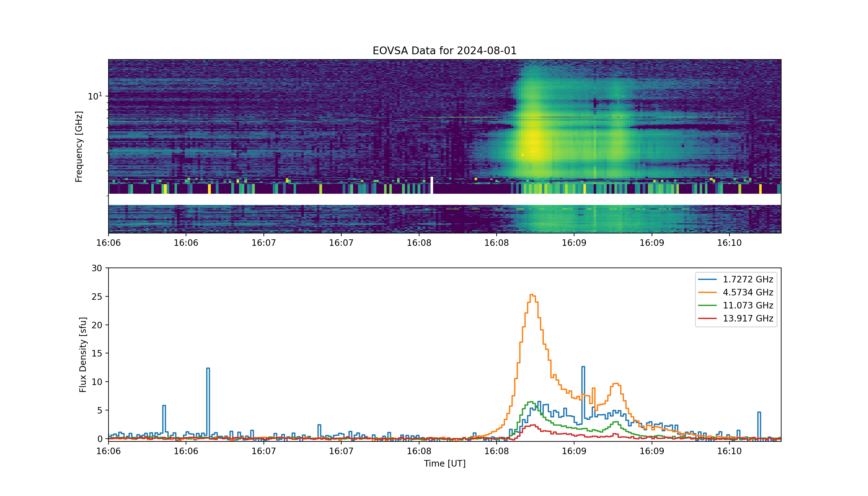Click the 'Flux Density [sfu]' y-axis label
Image resolution: width=868 pixels, height=496 pixels.
(x=83, y=355)
